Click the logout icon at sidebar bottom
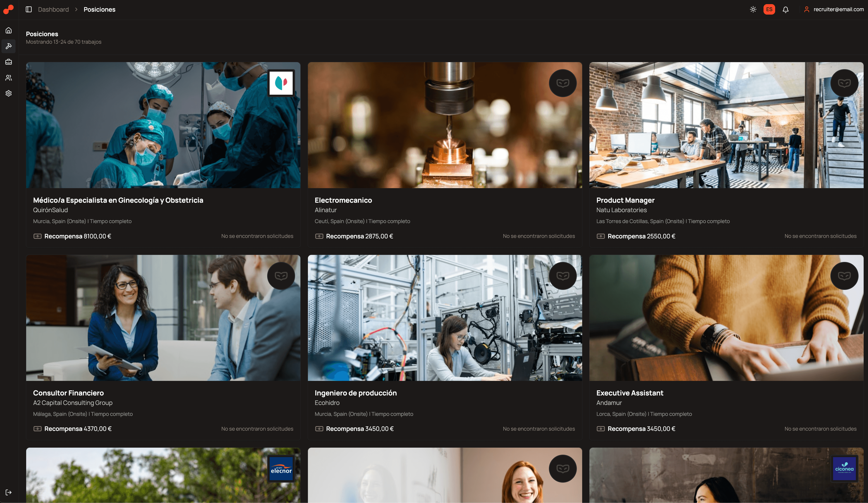Screen dimensions: 868x503 (9, 492)
